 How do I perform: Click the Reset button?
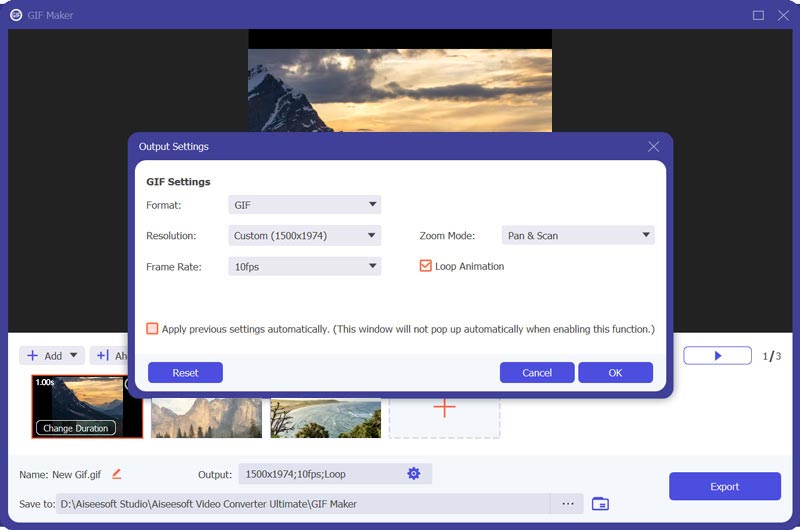pyautogui.click(x=185, y=373)
